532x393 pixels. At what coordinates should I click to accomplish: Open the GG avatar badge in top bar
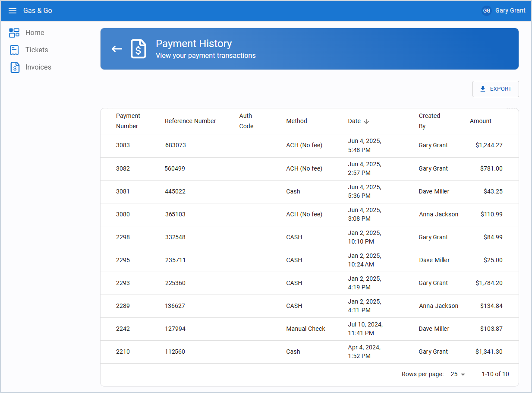click(487, 10)
